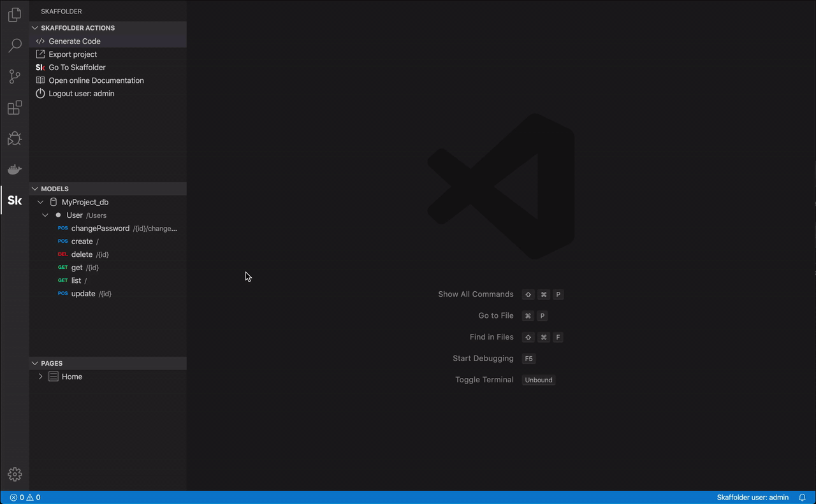Click the notifications bell in status bar
Viewport: 816px width, 504px height.
[803, 498]
